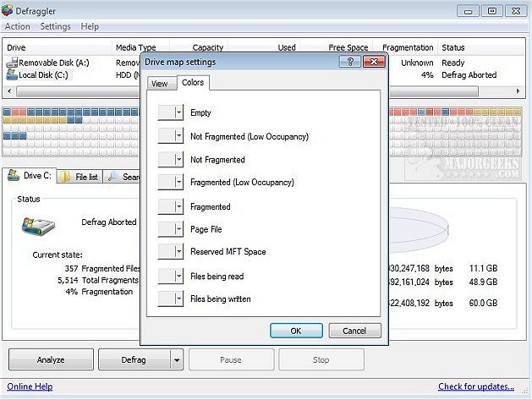The width and height of the screenshot is (532, 400).
Task: Click the '60.0 GB' capacity value
Action: coord(483,303)
